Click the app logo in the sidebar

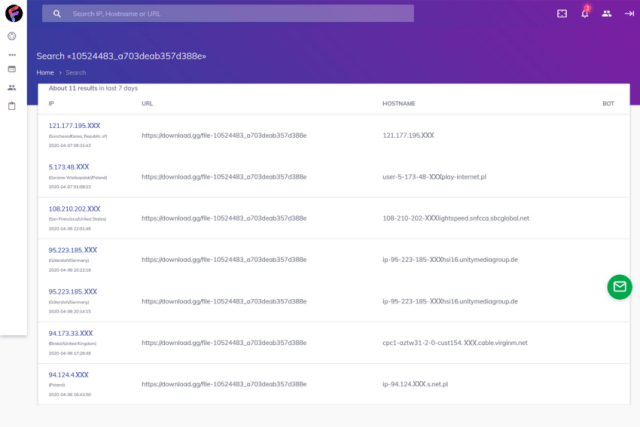tap(12, 14)
